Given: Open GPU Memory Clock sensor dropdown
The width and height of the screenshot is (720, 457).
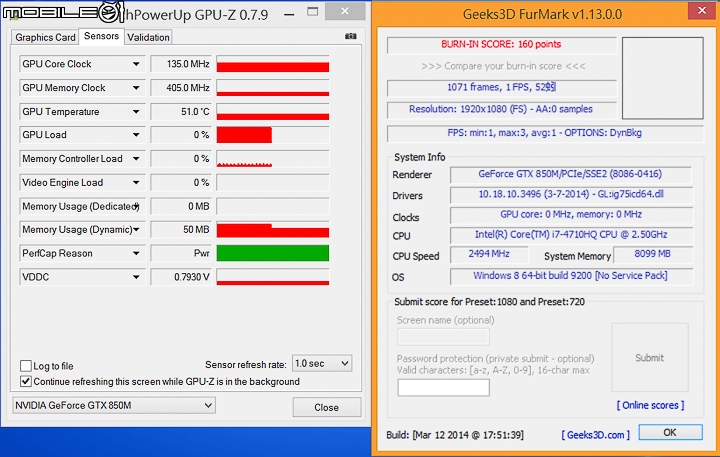Looking at the screenshot, I should click(x=136, y=88).
